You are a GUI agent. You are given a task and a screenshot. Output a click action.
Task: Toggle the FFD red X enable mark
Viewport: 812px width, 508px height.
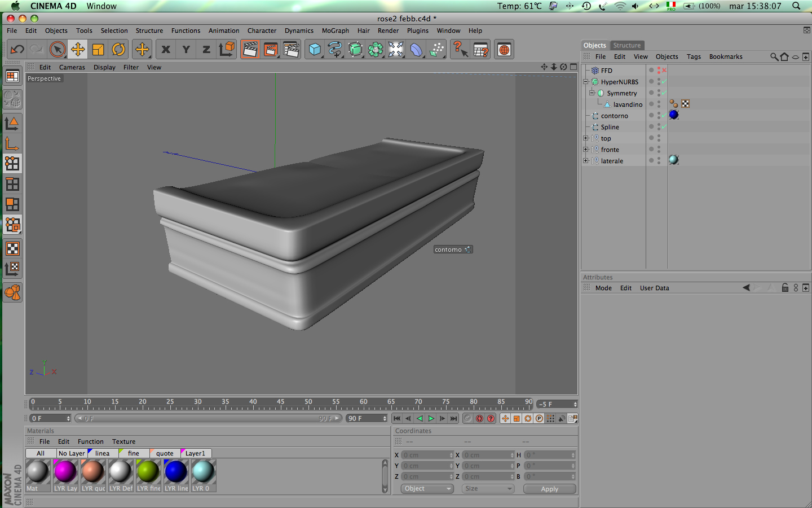(x=664, y=71)
